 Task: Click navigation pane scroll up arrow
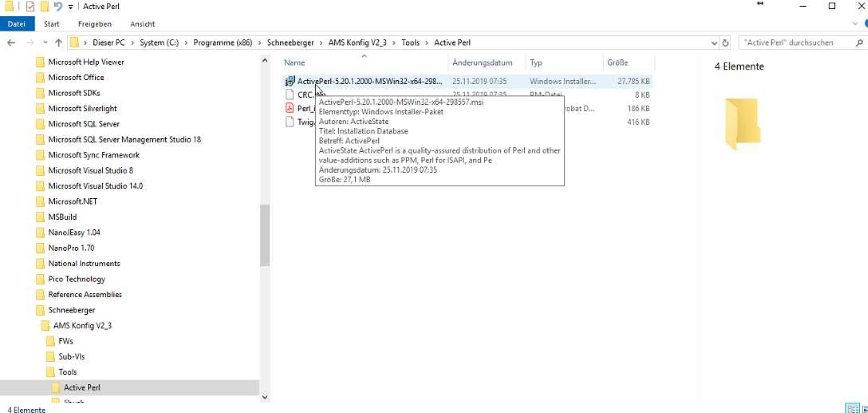tap(265, 60)
